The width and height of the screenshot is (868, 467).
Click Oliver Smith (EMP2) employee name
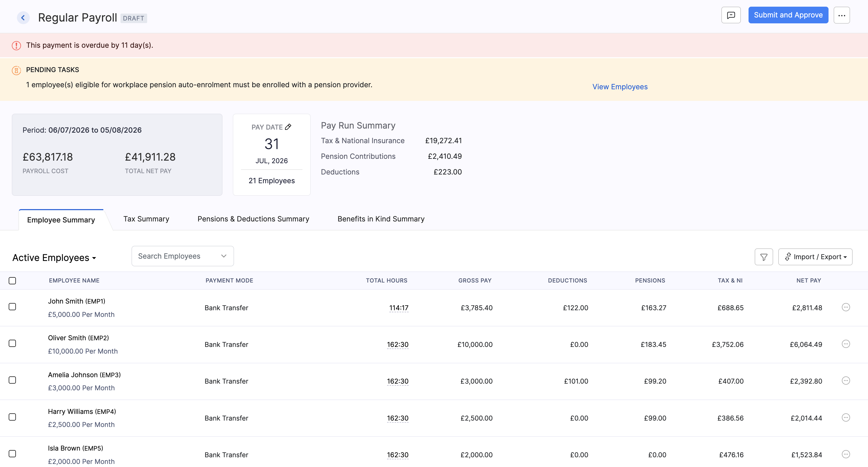(x=78, y=338)
